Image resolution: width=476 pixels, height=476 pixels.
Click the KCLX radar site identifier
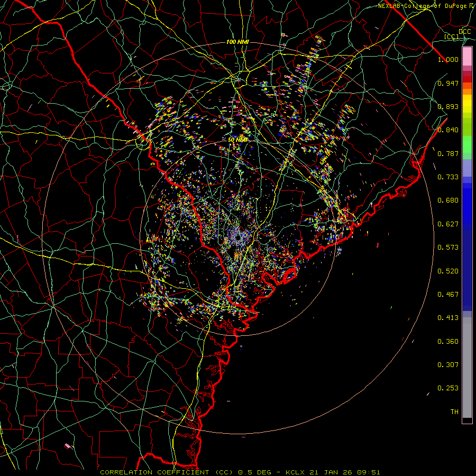(295, 472)
